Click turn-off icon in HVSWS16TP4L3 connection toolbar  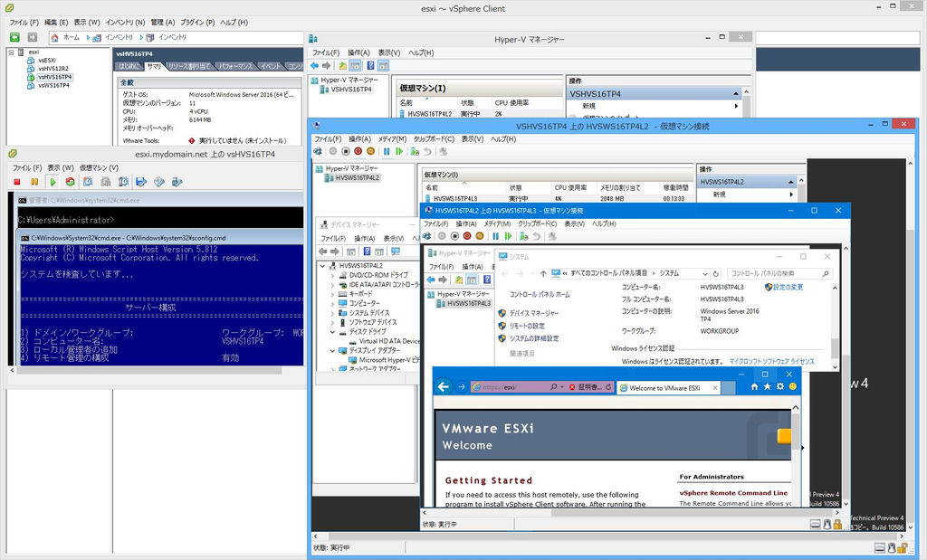454,236
